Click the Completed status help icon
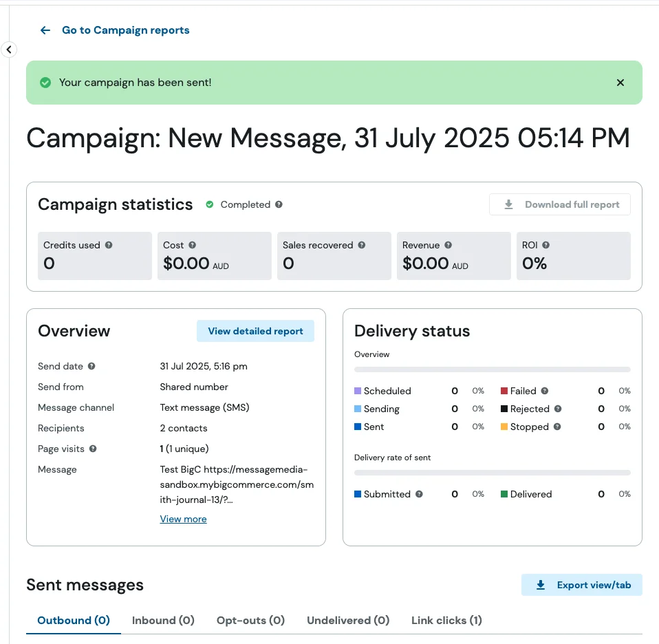 pyautogui.click(x=279, y=205)
